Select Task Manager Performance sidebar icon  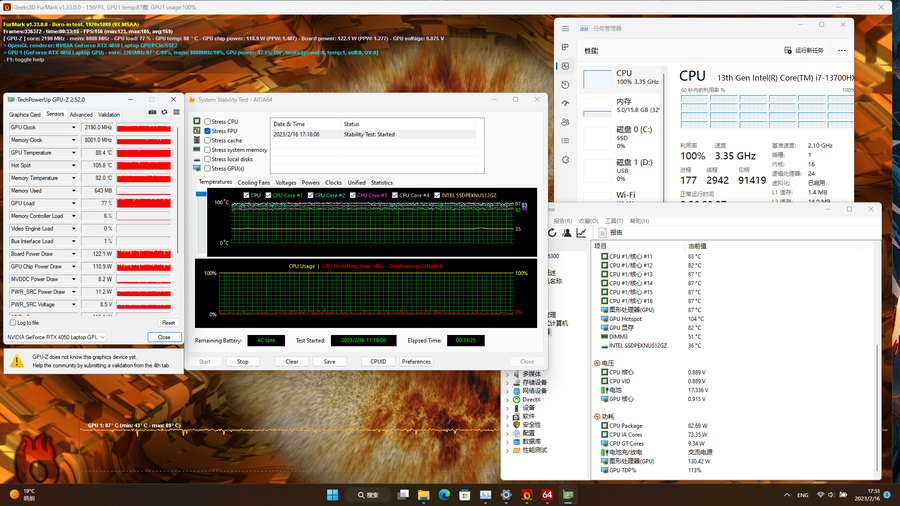(x=565, y=66)
